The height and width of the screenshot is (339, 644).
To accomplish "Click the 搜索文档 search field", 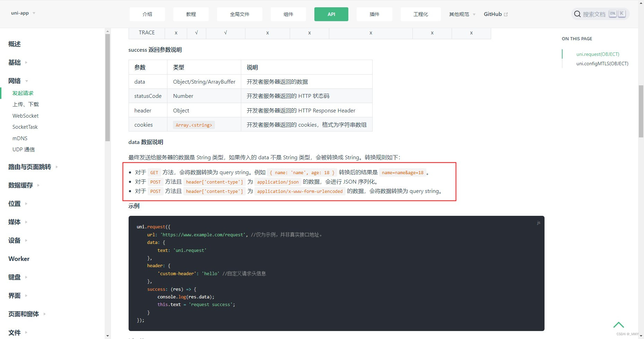I will (x=594, y=14).
